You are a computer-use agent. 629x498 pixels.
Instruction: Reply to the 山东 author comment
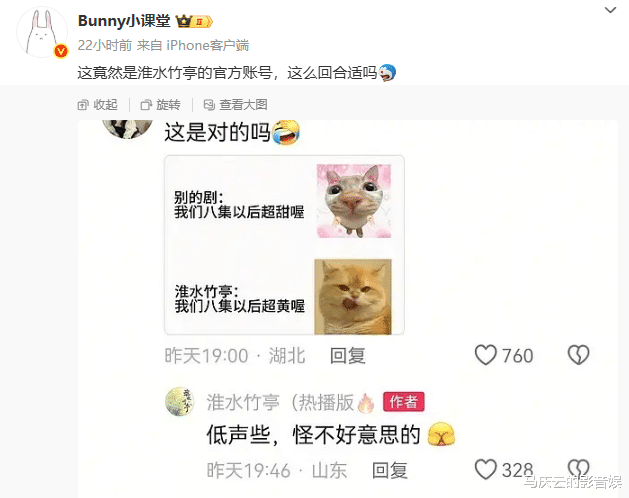[x=390, y=470]
